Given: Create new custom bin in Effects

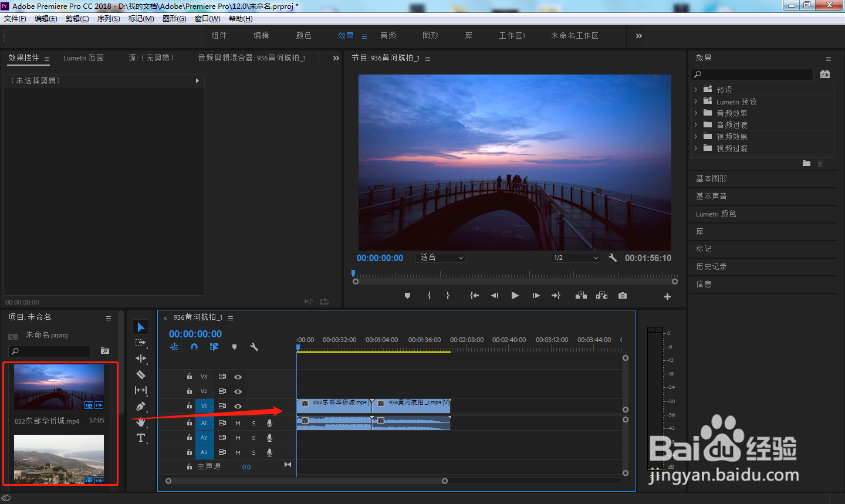Looking at the screenshot, I should point(806,163).
